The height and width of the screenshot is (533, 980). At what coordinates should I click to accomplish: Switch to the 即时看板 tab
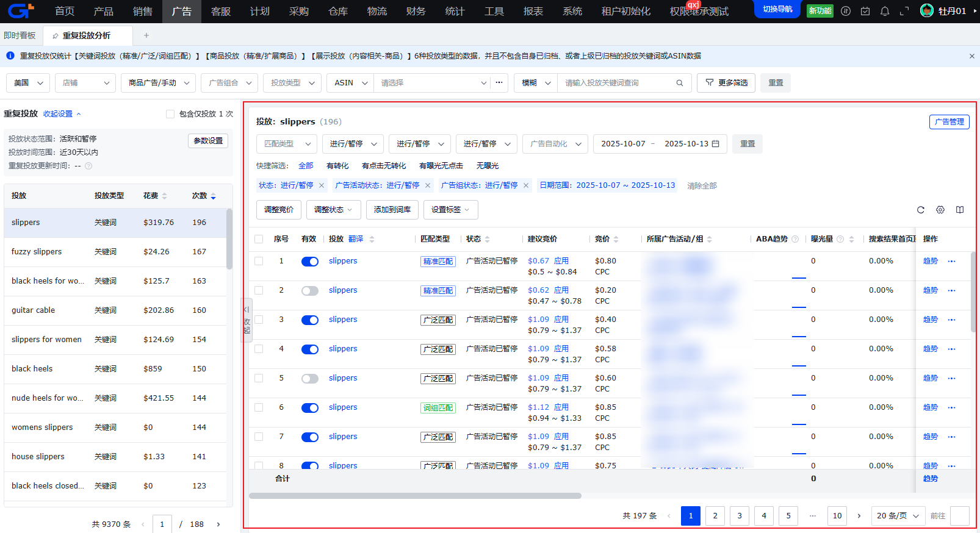tap(20, 35)
